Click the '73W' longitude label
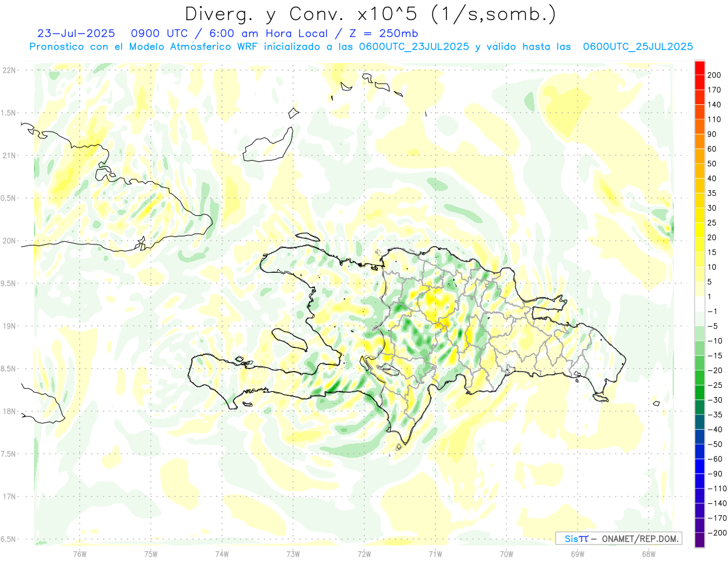This screenshot has width=728, height=562. (293, 554)
